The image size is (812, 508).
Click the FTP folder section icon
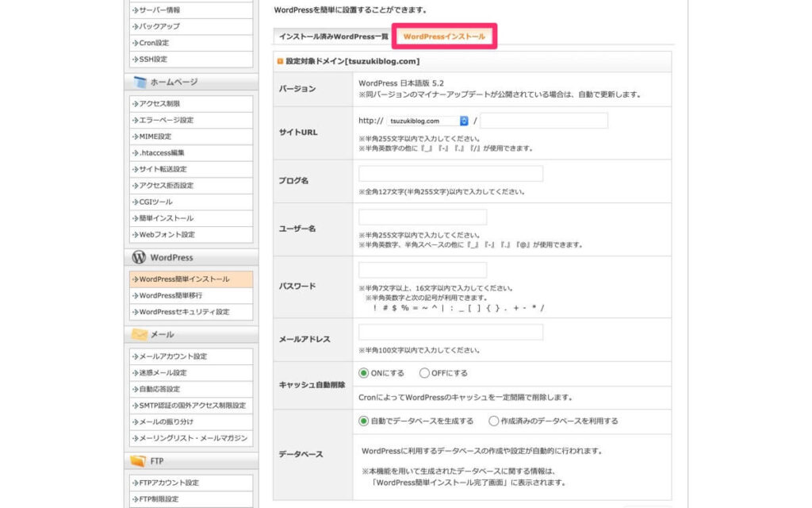(138, 461)
